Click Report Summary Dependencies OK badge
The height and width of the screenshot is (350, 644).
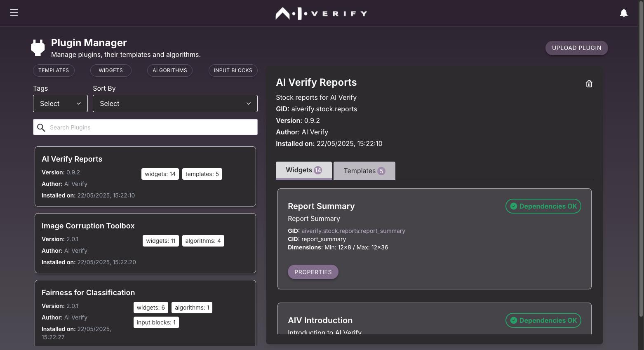543,206
